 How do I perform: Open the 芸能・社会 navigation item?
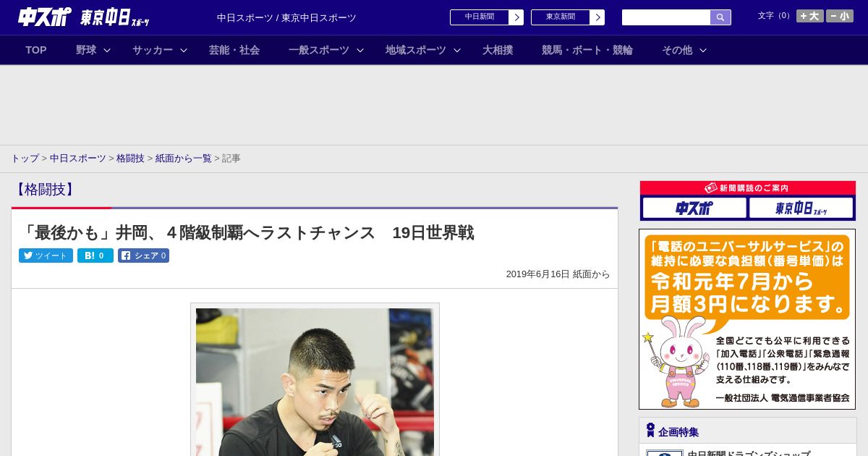[234, 50]
